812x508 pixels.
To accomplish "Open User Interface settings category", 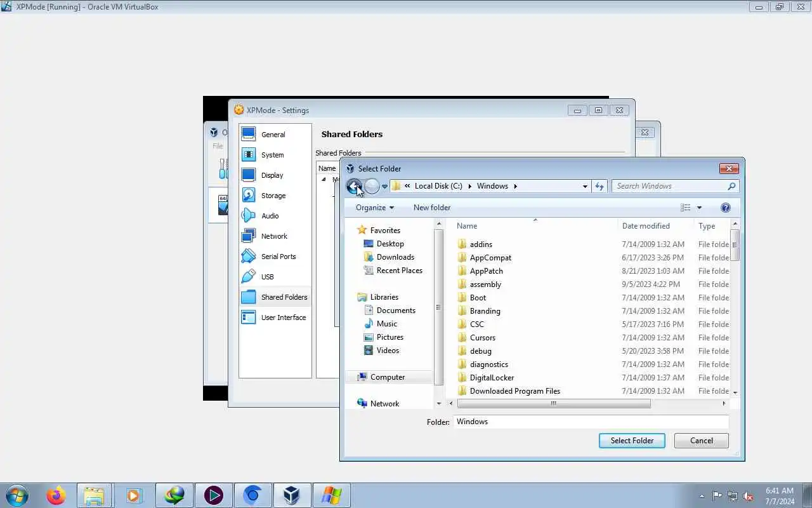I will tap(275, 317).
